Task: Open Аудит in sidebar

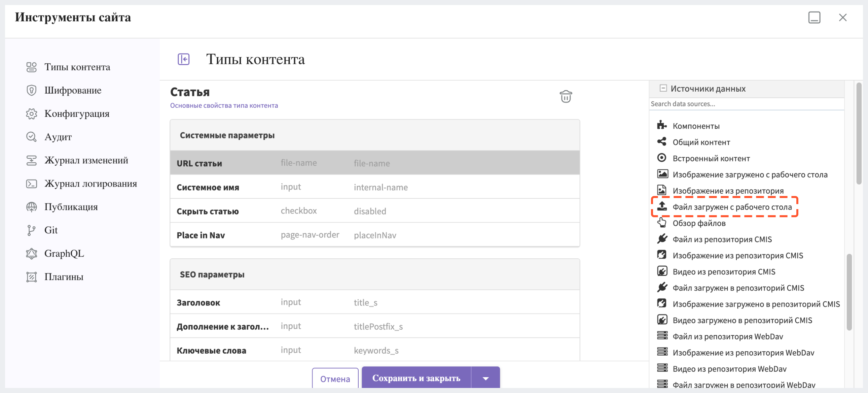Action: [x=58, y=137]
